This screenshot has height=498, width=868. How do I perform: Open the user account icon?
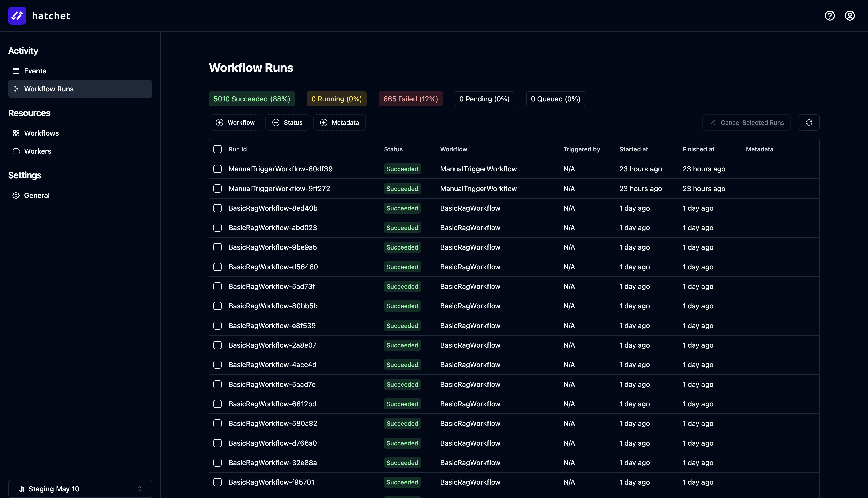[x=850, y=15]
